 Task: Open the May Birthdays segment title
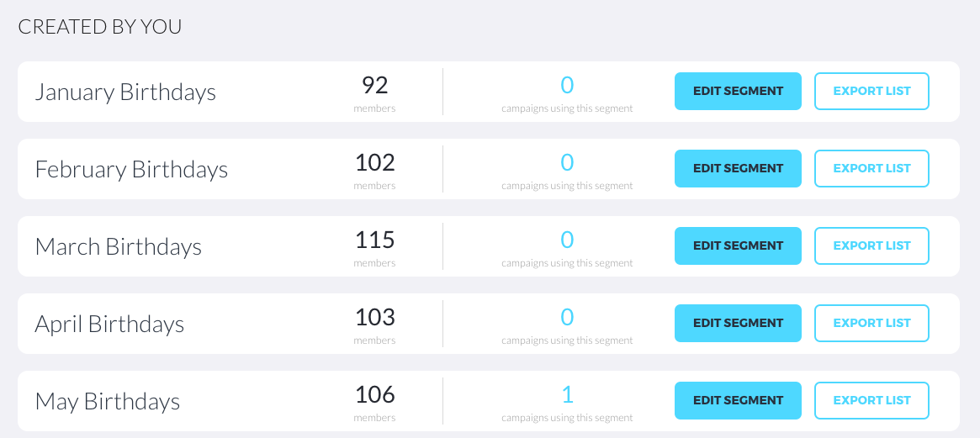108,401
